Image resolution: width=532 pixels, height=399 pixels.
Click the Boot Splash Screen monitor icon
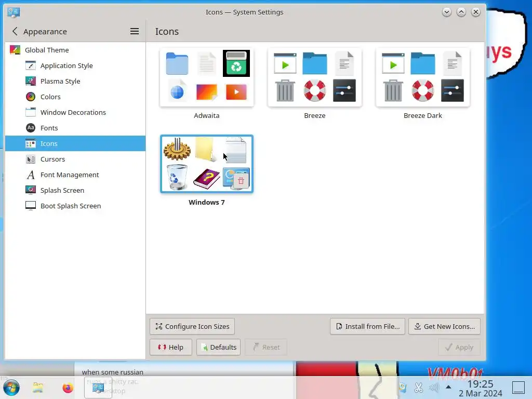click(31, 206)
